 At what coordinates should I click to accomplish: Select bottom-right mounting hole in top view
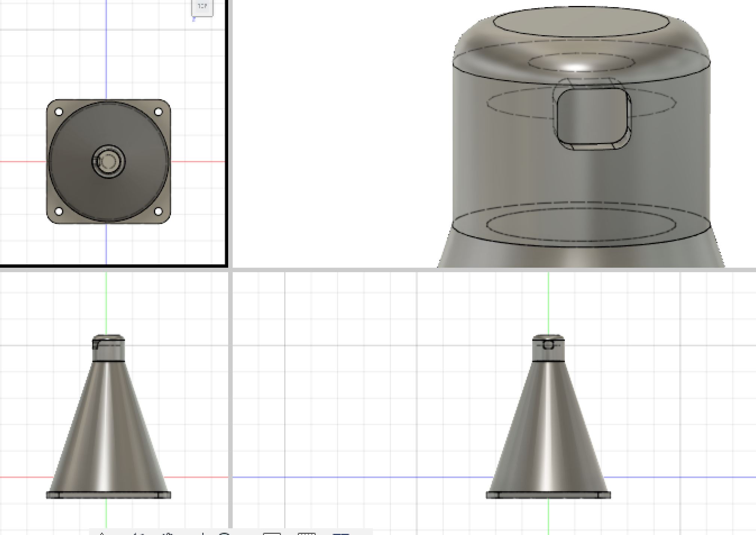pos(158,212)
